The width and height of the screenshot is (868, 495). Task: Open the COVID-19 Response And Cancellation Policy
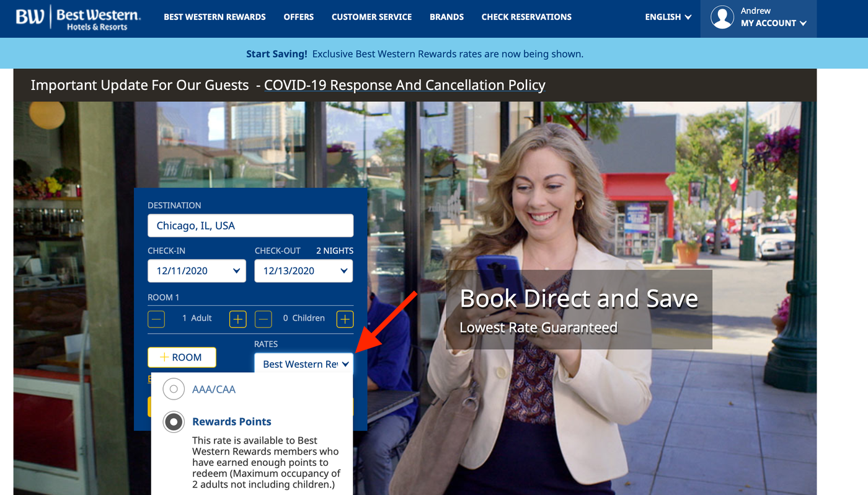coord(404,85)
